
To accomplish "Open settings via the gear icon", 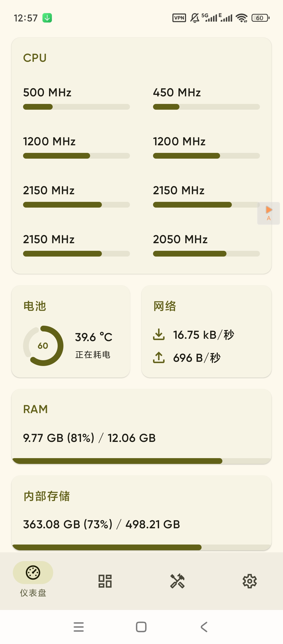I will 250,581.
